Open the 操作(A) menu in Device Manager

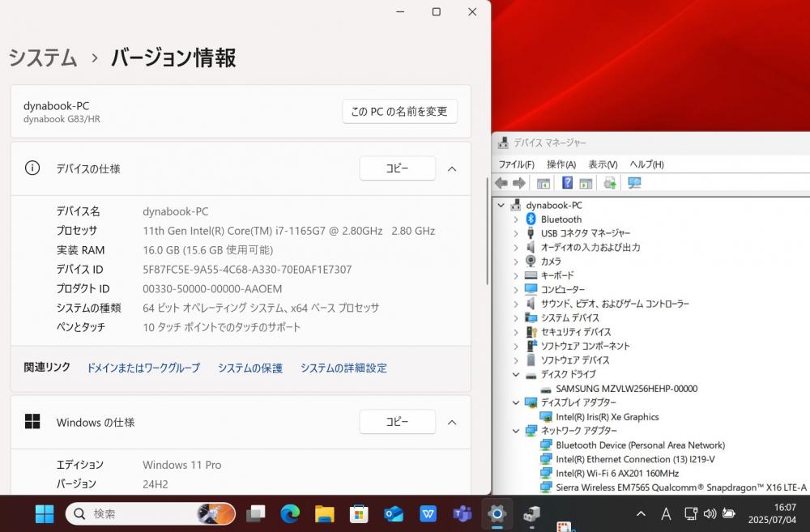561,164
